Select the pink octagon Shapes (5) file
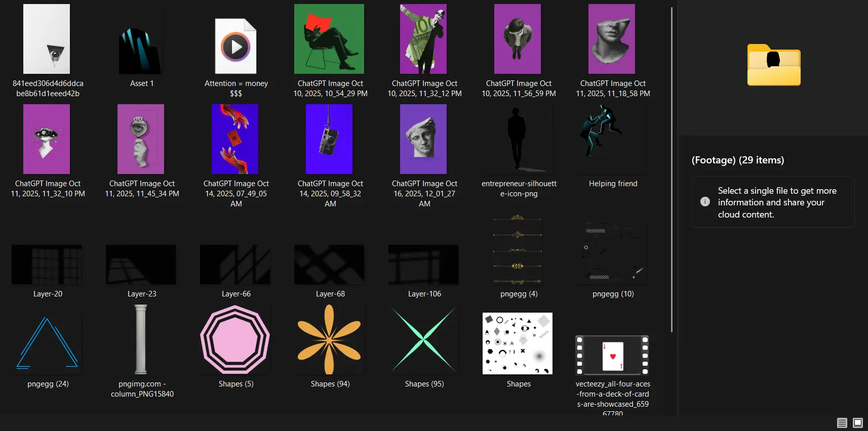Screen dimensions: 868x431 (235, 340)
